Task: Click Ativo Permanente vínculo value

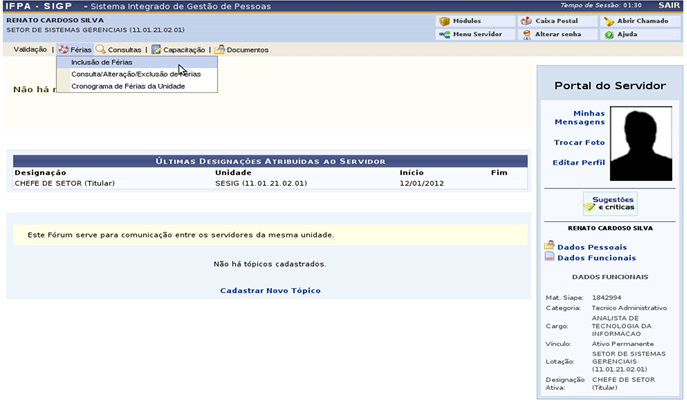Action: [623, 344]
